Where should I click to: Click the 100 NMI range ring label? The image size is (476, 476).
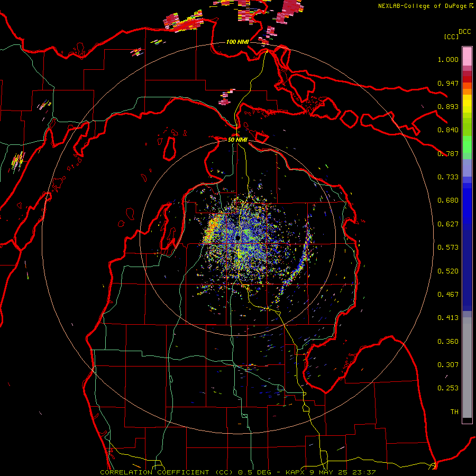click(237, 42)
